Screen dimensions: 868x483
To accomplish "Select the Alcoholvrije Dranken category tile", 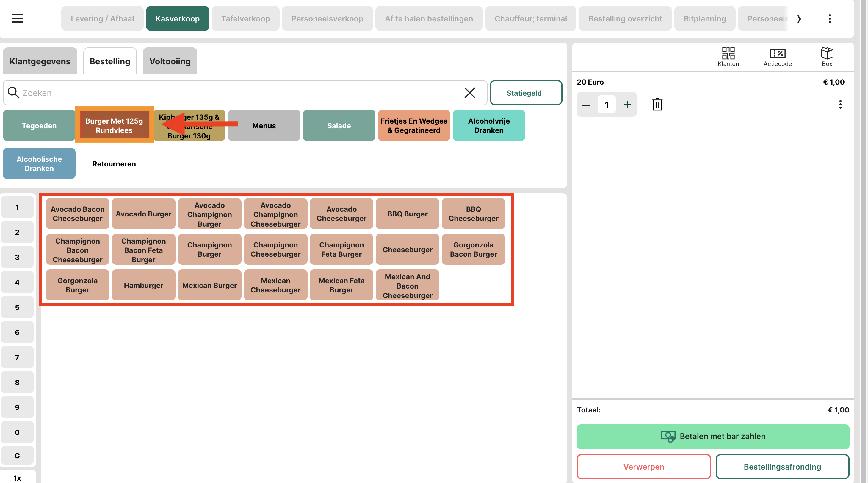I will (489, 125).
